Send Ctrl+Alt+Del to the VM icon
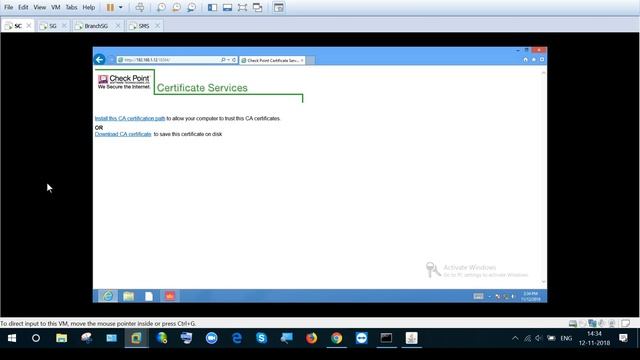The width and height of the screenshot is (640, 360). [x=140, y=7]
